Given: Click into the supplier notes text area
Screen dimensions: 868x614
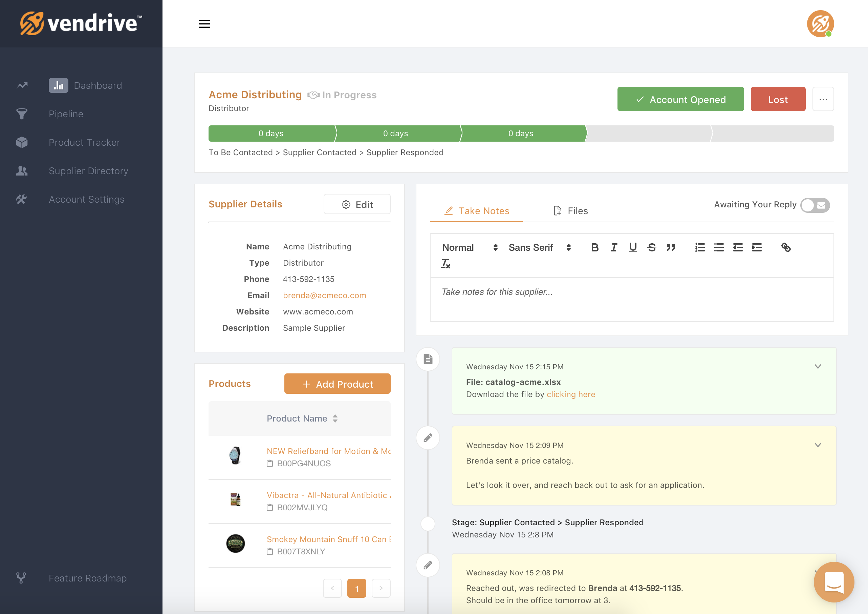Looking at the screenshot, I should click(631, 299).
